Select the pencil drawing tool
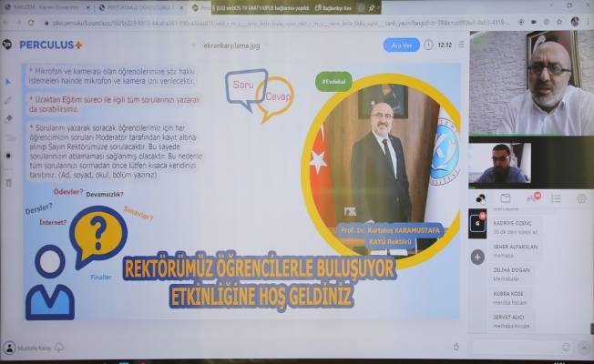Viewport: 594px width, 364px height. tap(9, 100)
